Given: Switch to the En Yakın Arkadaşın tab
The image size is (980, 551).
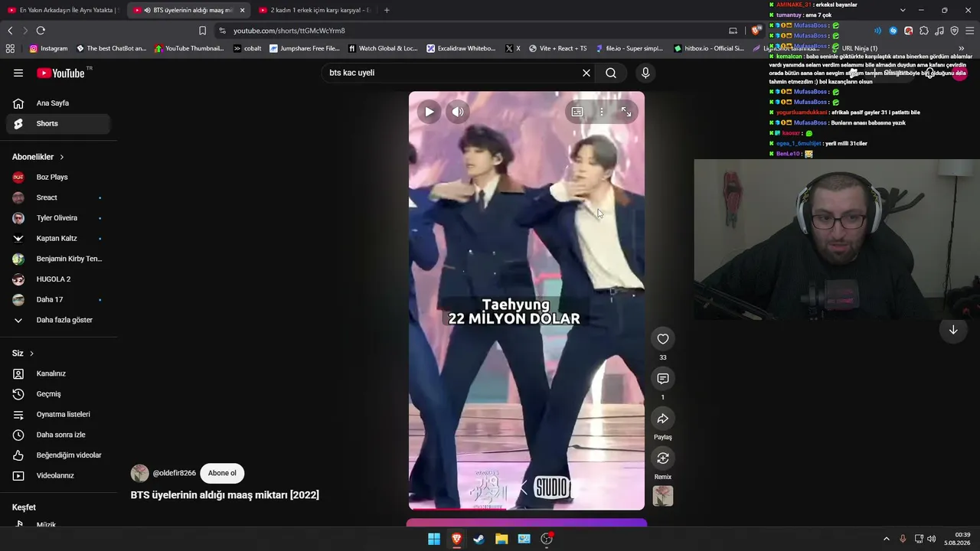Looking at the screenshot, I should click(64, 10).
